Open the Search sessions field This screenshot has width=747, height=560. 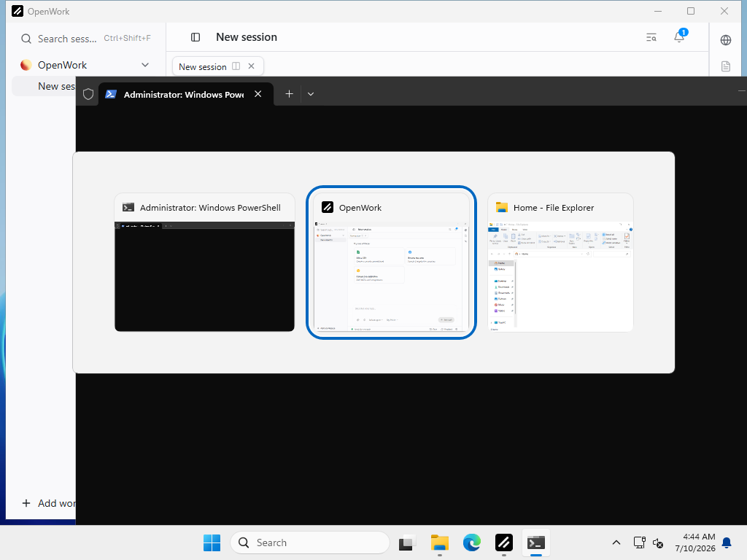coord(86,39)
